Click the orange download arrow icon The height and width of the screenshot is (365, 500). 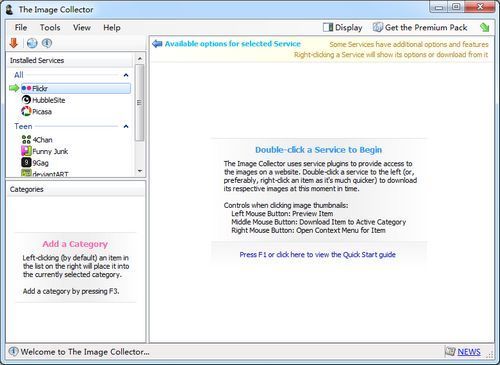pos(14,43)
